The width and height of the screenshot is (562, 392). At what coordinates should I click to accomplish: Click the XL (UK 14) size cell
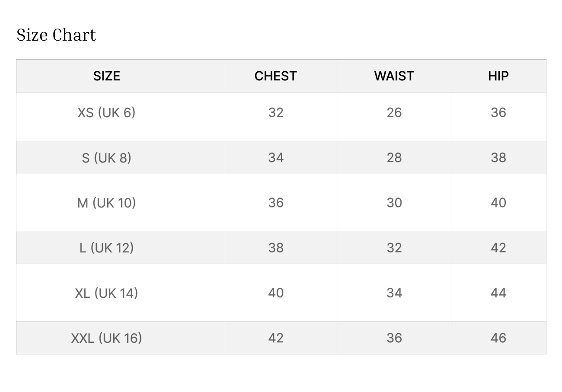click(x=106, y=293)
